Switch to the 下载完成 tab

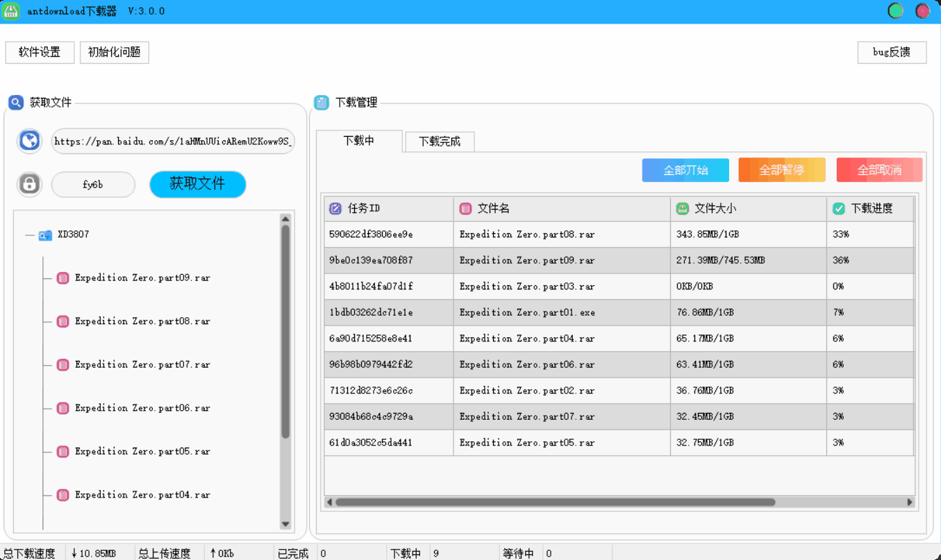tap(440, 142)
